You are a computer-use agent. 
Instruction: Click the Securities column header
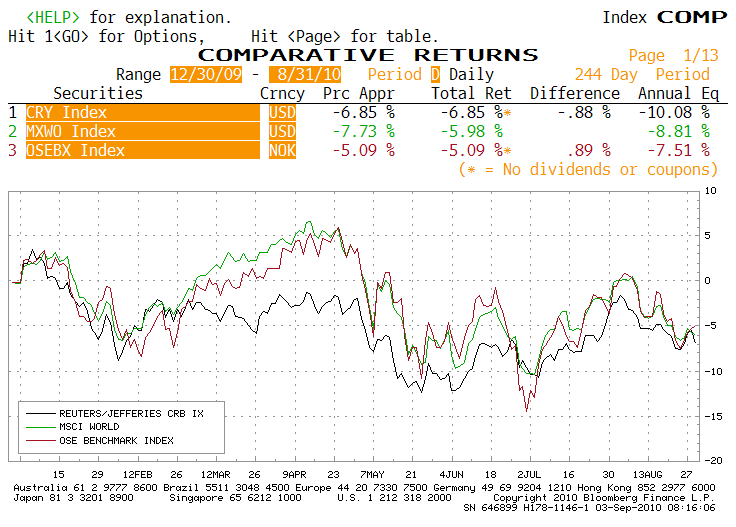98,93
